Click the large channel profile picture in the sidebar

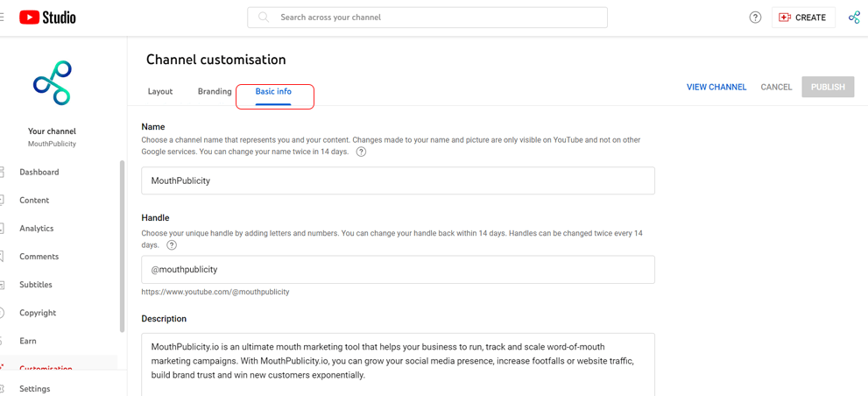coord(52,83)
